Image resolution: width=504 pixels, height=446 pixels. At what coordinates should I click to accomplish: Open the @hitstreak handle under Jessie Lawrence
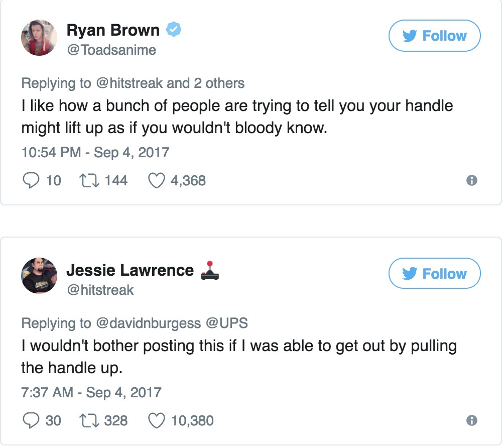100,290
